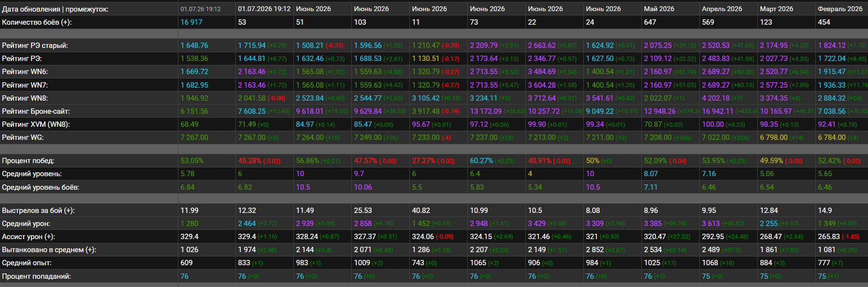868x287 pixels.
Task: Click the March 2026 battles count 123
Action: coord(766,22)
